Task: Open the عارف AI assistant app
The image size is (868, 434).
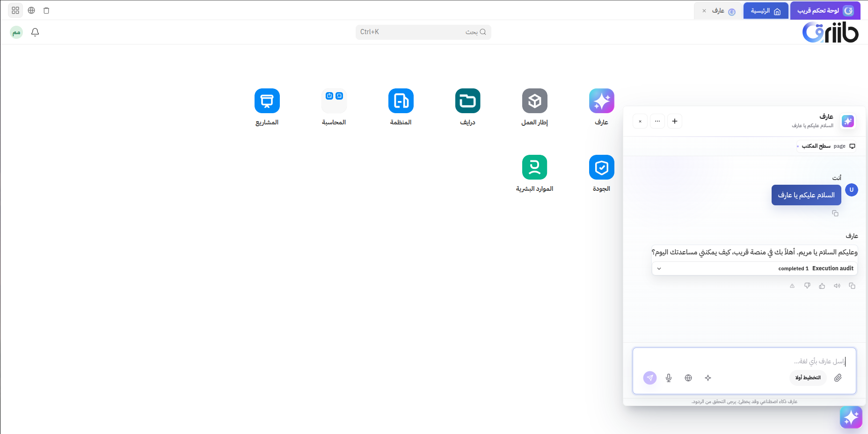Action: coord(601,101)
